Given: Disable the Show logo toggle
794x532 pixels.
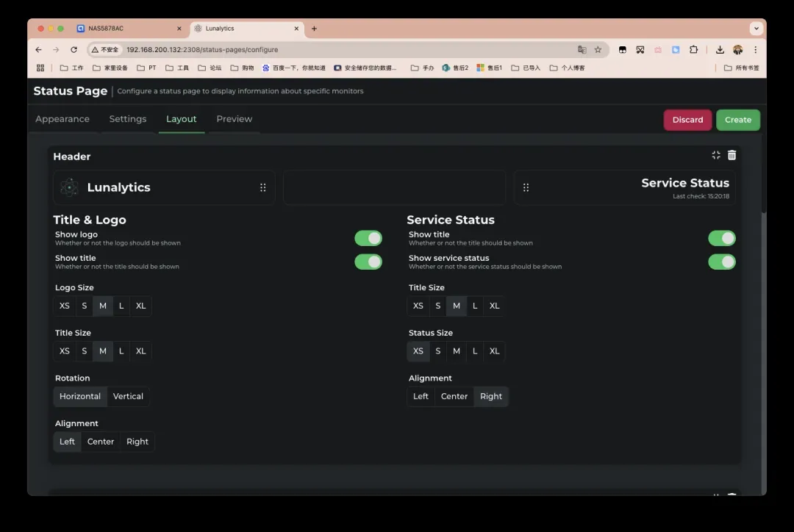Looking at the screenshot, I should 368,238.
